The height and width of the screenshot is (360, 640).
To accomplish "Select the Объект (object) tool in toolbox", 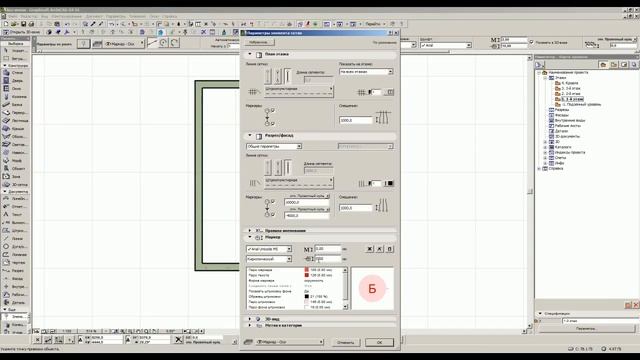I will pos(16,169).
